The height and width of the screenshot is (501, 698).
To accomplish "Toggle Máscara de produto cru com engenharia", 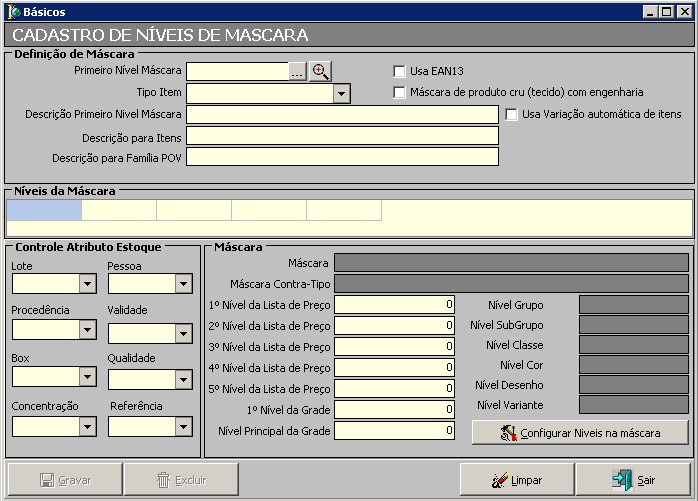I will tap(400, 93).
